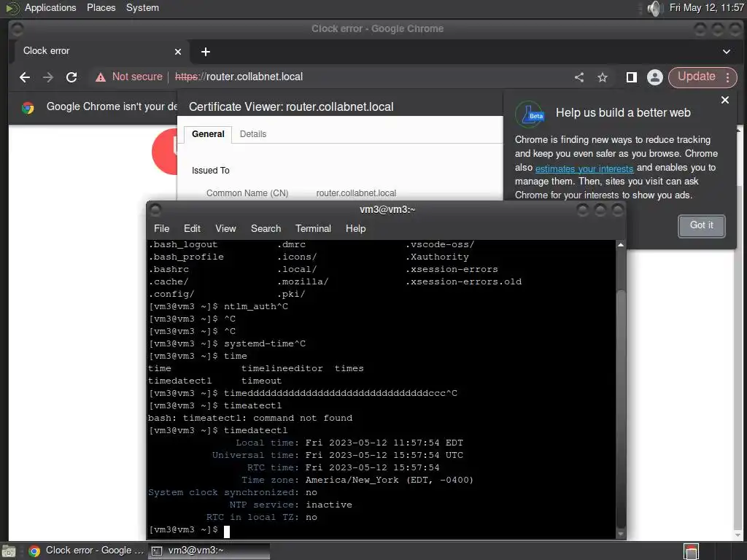The image size is (747, 560).
Task: Switch to the Details tab in Certificate Viewer
Action: click(x=253, y=134)
